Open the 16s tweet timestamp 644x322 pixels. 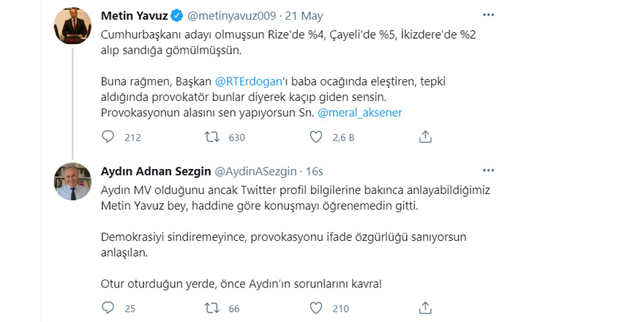click(315, 171)
